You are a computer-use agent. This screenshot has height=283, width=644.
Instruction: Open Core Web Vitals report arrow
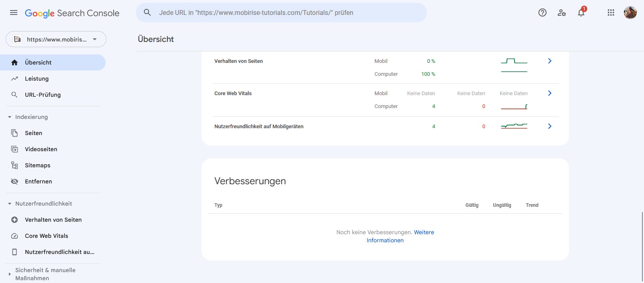click(x=550, y=93)
